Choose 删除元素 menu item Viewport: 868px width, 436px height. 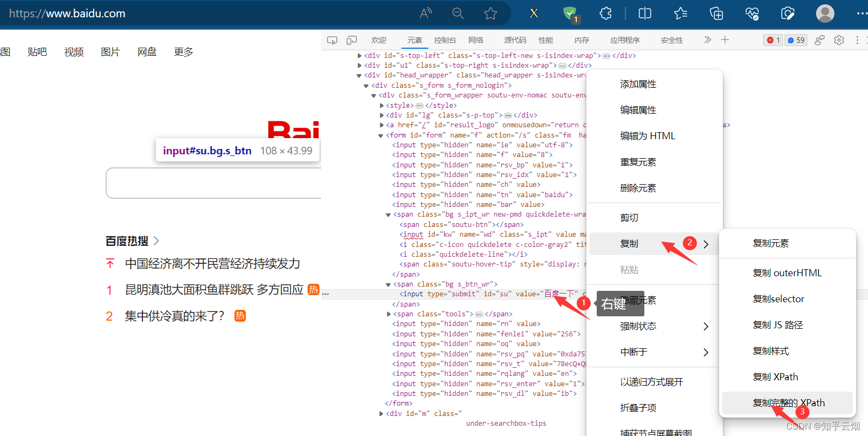(x=655, y=188)
